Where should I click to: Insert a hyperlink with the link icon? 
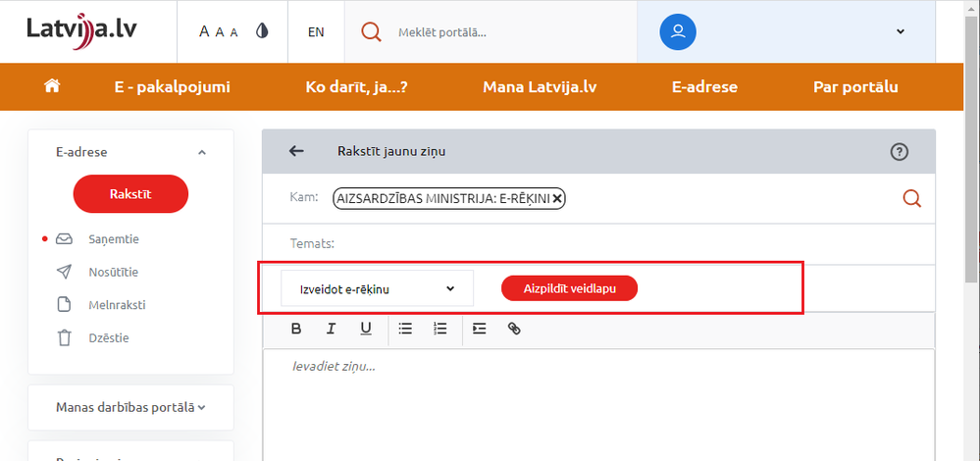(x=514, y=329)
